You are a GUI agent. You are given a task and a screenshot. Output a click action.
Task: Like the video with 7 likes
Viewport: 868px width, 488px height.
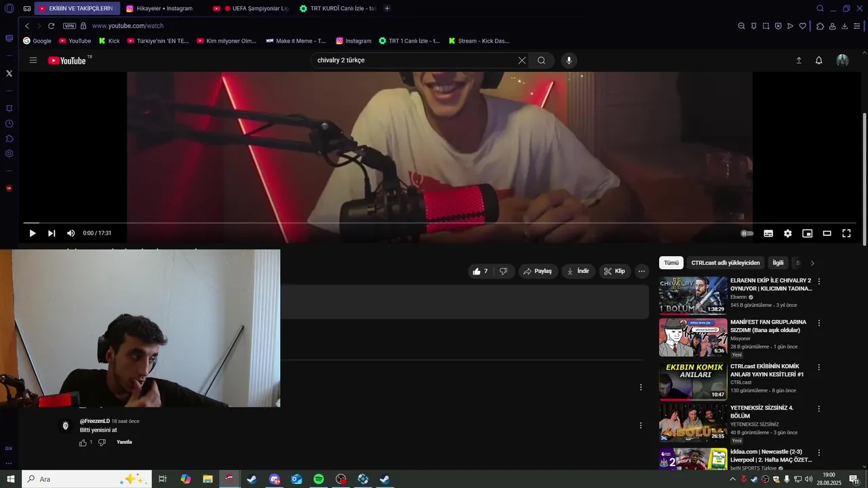pos(480,271)
